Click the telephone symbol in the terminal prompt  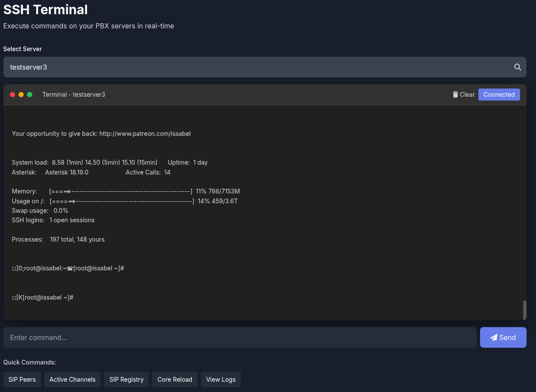point(69,268)
